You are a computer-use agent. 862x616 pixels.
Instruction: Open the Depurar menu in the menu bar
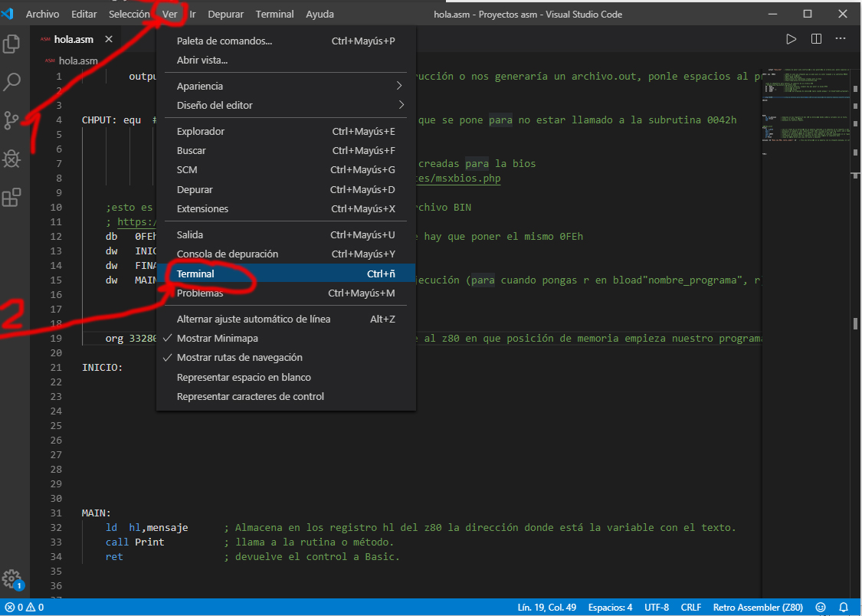tap(226, 14)
